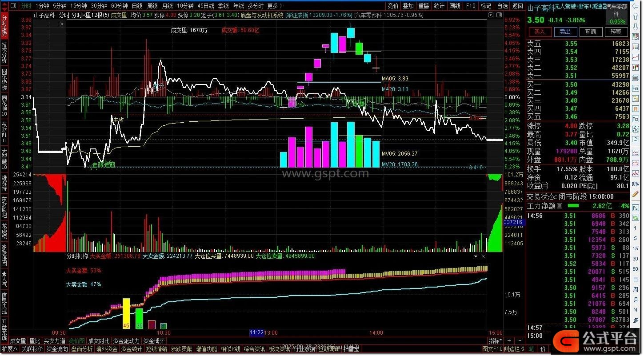Image resolution: width=644 pixels, height=356 pixels.
Task: Open 关联报价 in bottom bar
Action: pyautogui.click(x=32, y=349)
